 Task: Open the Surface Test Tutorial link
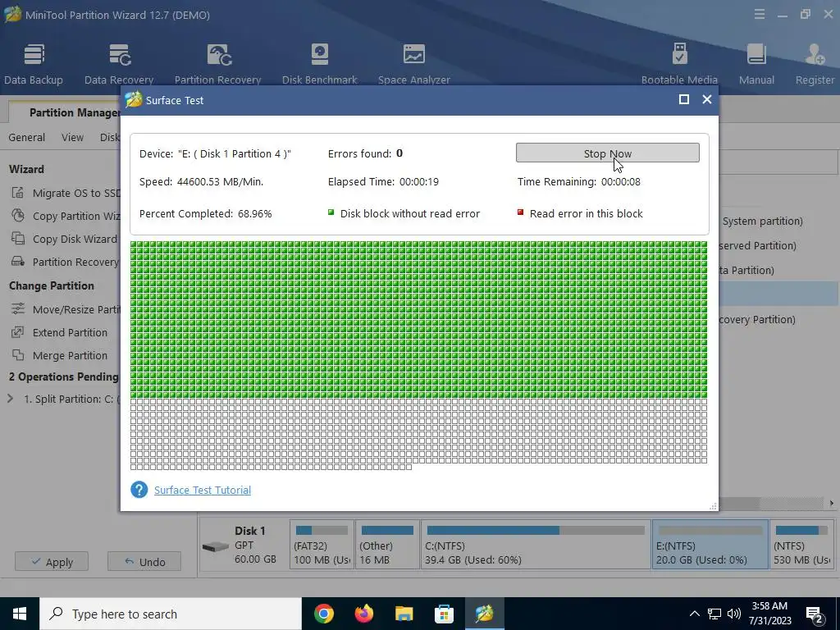tap(203, 490)
